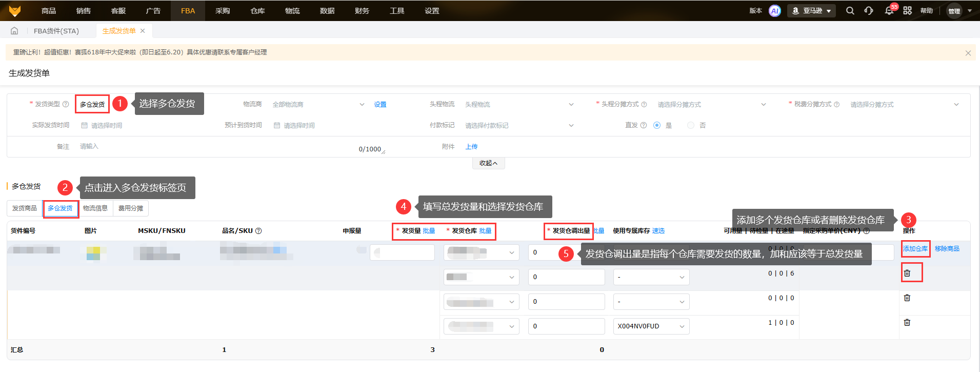
Task: Click the 添加仓库 link
Action: 915,249
